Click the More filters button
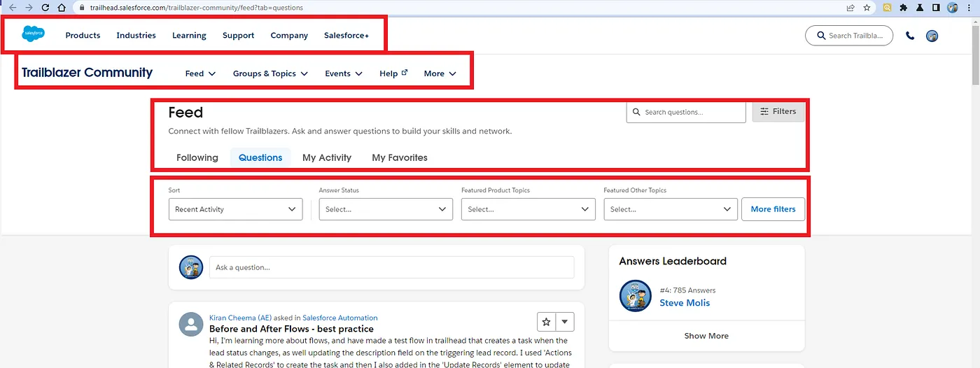Image resolution: width=980 pixels, height=368 pixels. [773, 209]
